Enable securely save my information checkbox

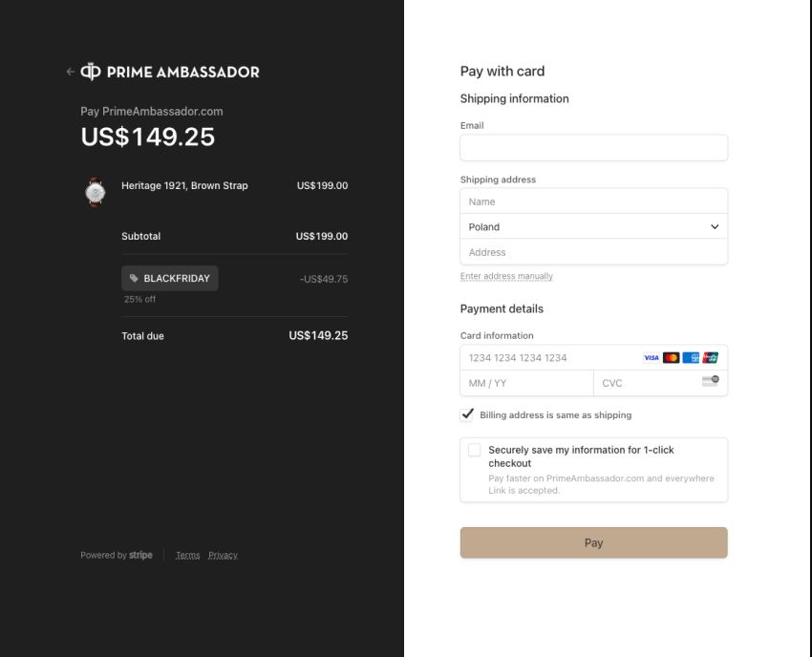coord(475,451)
